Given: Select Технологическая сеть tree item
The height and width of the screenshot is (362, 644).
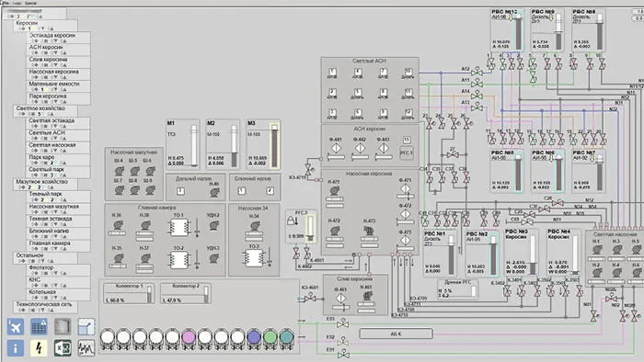Looking at the screenshot, I should 46,307.
